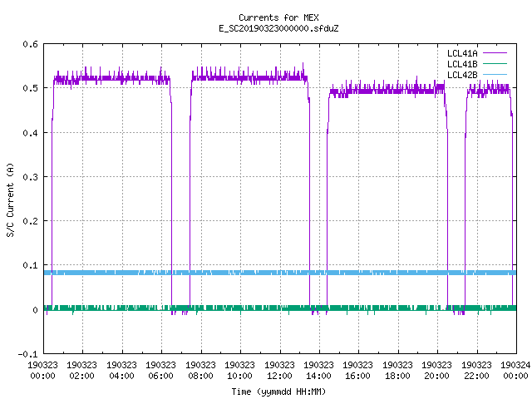Click the LCL41A legend label
532x399 pixels.
point(462,53)
